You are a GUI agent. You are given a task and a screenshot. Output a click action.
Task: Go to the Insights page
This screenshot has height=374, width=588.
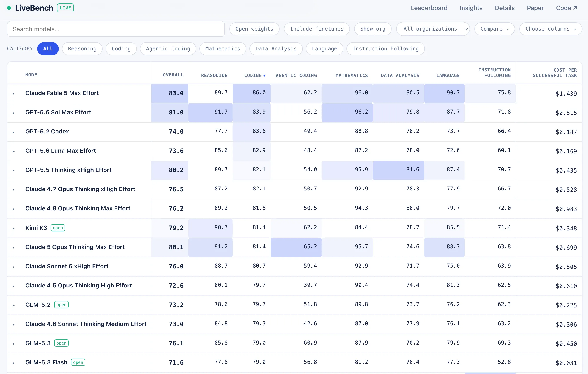pyautogui.click(x=471, y=8)
